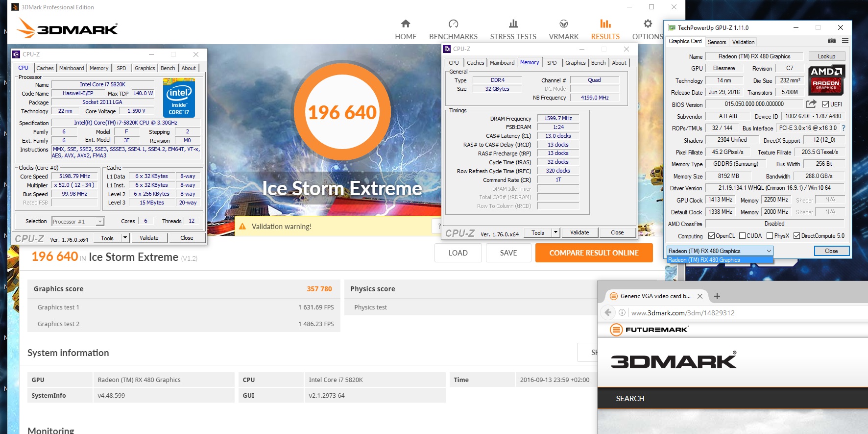Open the About tab in CPU-Z Memory window
868x434 pixels.
(x=619, y=63)
